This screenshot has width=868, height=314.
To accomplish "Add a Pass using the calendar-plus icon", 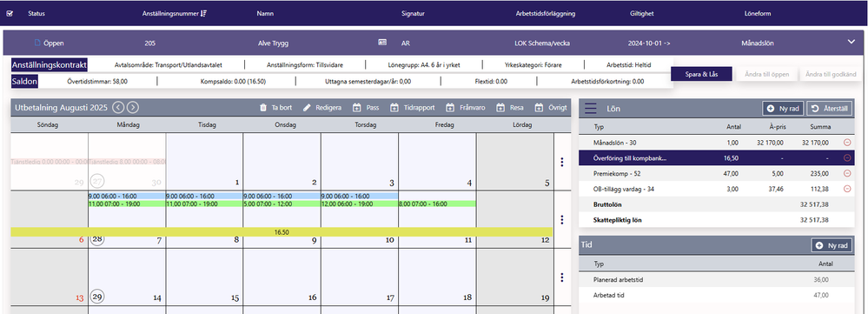I will [356, 108].
